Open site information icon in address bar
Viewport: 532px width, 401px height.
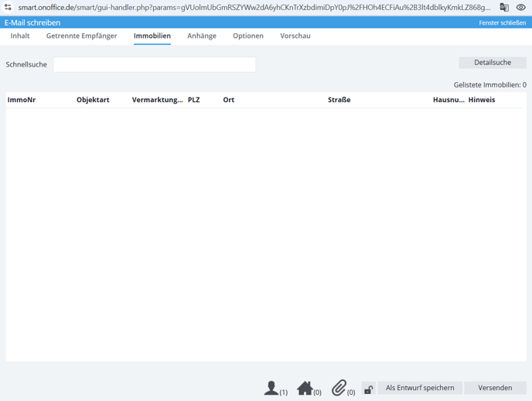coord(8,7)
